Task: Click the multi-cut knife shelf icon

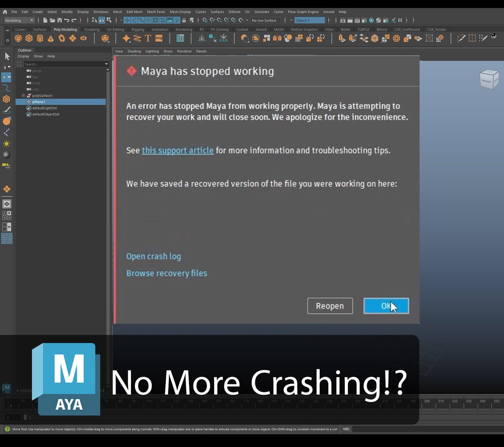Action: point(461,38)
